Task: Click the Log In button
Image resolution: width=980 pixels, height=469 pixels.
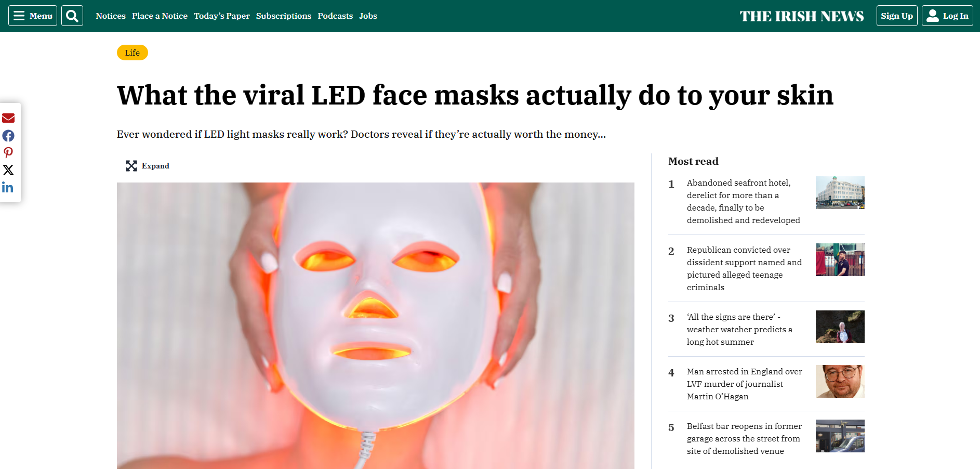Action: [947, 16]
